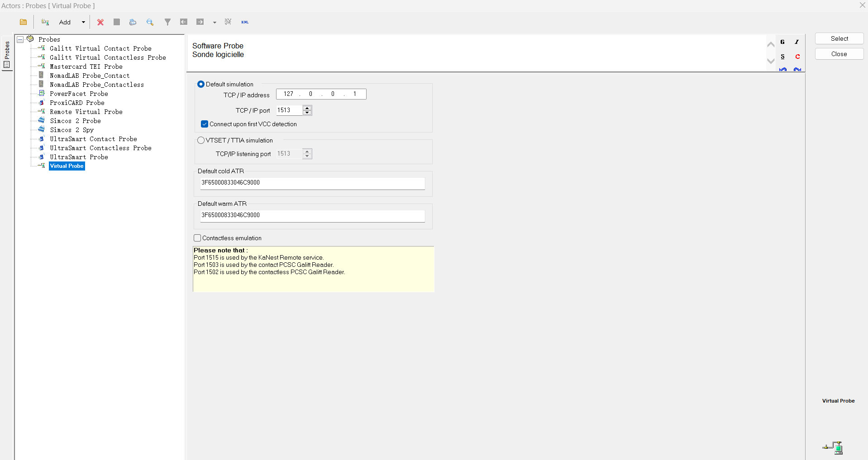Click the funnel filter icon
The width and height of the screenshot is (868, 460).
[x=167, y=22]
